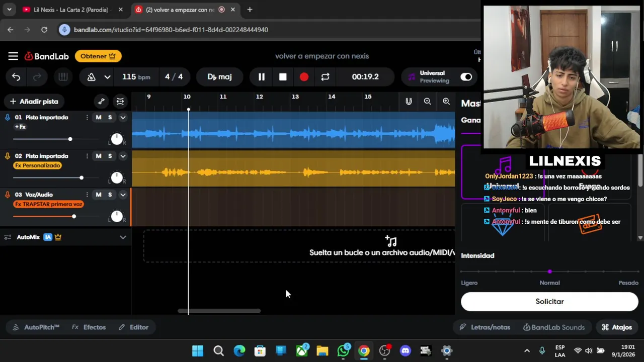Mute track 01 Pista importada
Image resolution: width=644 pixels, height=362 pixels.
[x=99, y=117]
